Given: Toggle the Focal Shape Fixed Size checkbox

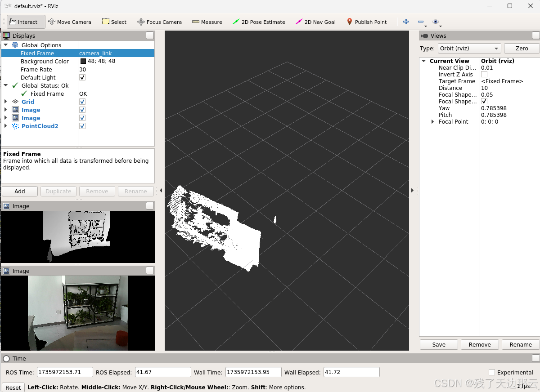Looking at the screenshot, I should [484, 101].
